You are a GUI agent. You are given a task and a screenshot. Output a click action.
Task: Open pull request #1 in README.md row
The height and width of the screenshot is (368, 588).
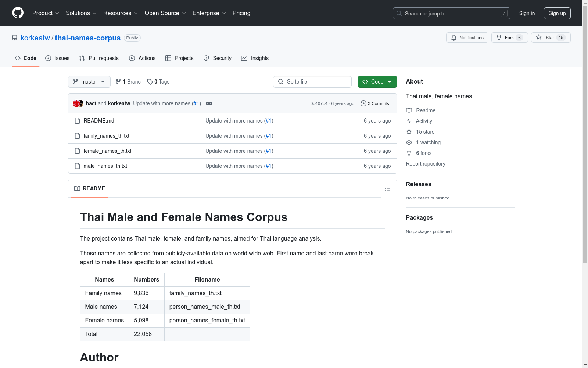coord(269,121)
